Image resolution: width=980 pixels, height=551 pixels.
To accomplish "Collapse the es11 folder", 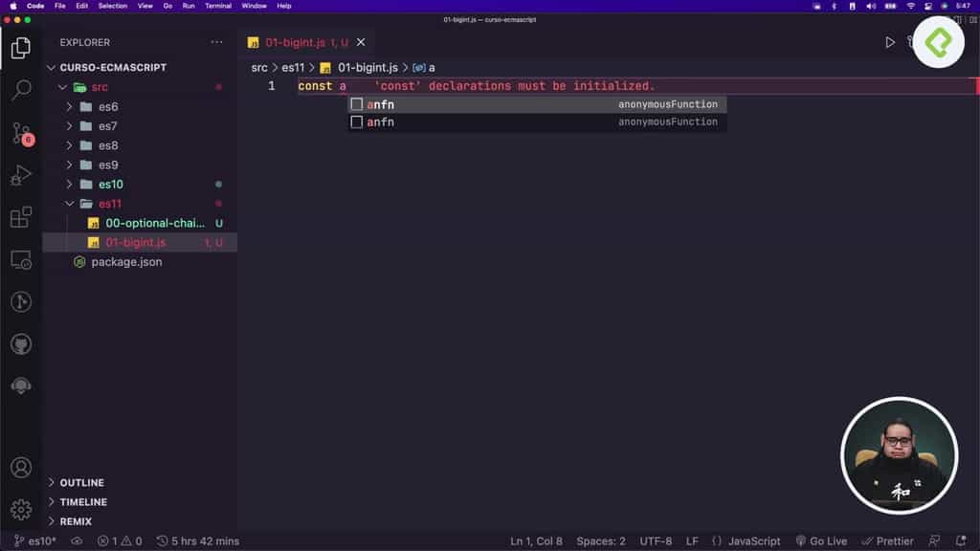I will pyautogui.click(x=69, y=203).
